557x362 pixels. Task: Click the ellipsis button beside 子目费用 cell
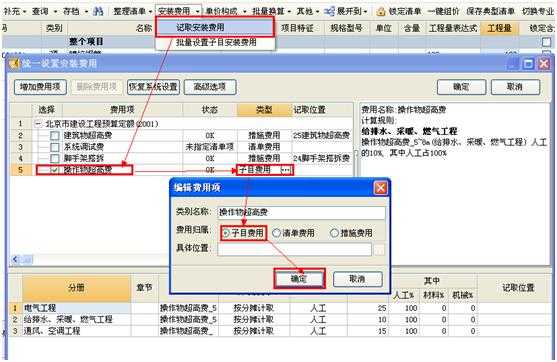coord(286,170)
